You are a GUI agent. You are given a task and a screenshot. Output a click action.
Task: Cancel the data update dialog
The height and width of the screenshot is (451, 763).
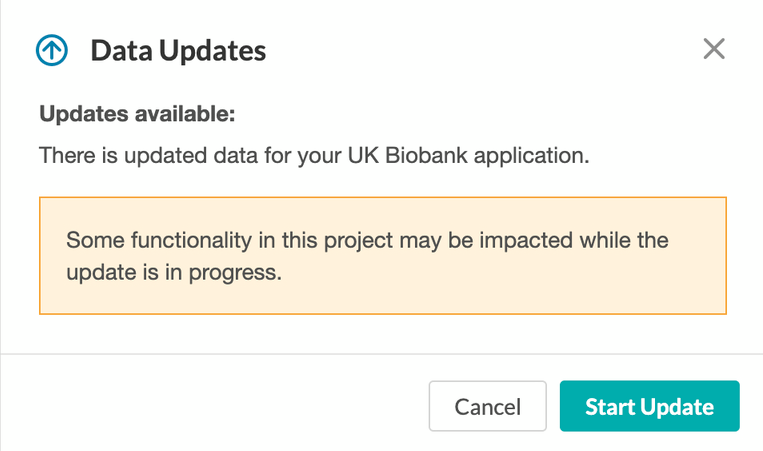(x=488, y=406)
